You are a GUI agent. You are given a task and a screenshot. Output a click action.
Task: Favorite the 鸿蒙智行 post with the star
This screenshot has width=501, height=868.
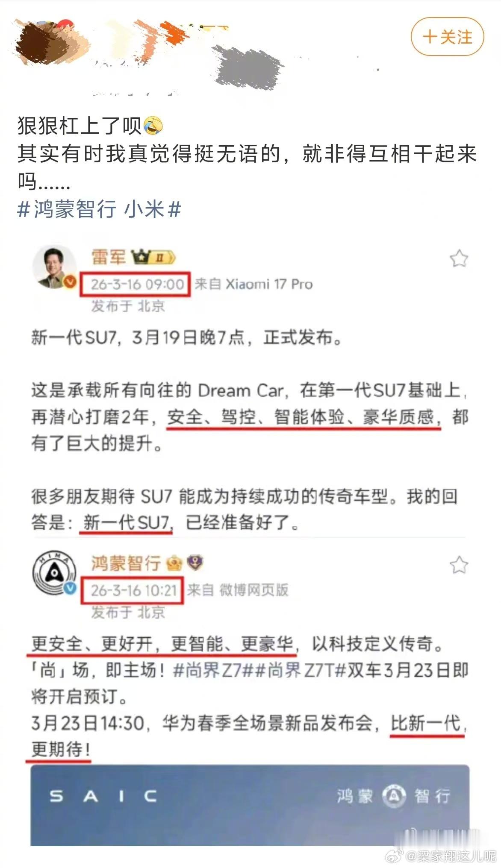point(459,565)
